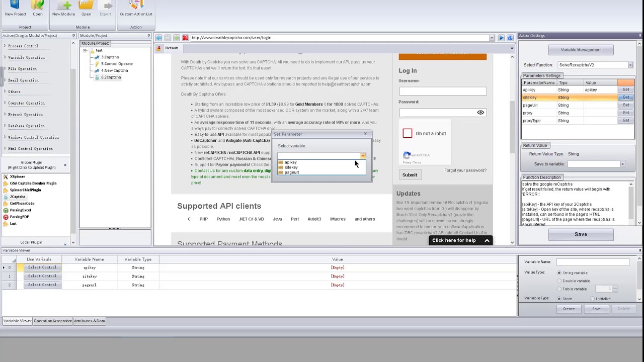The image size is (644, 362).
Task: Switch to the Variable Viewer tab
Action: coord(17,321)
